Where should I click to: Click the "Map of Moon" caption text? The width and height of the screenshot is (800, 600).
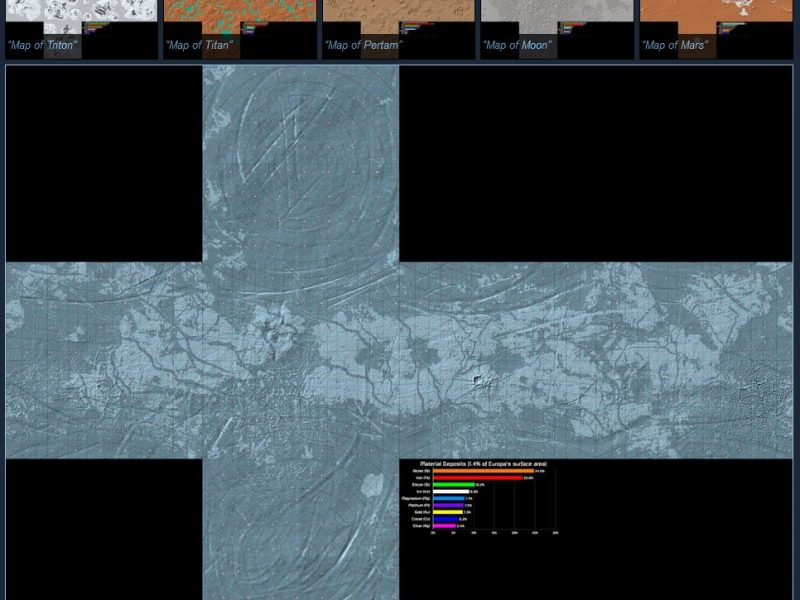tap(517, 46)
